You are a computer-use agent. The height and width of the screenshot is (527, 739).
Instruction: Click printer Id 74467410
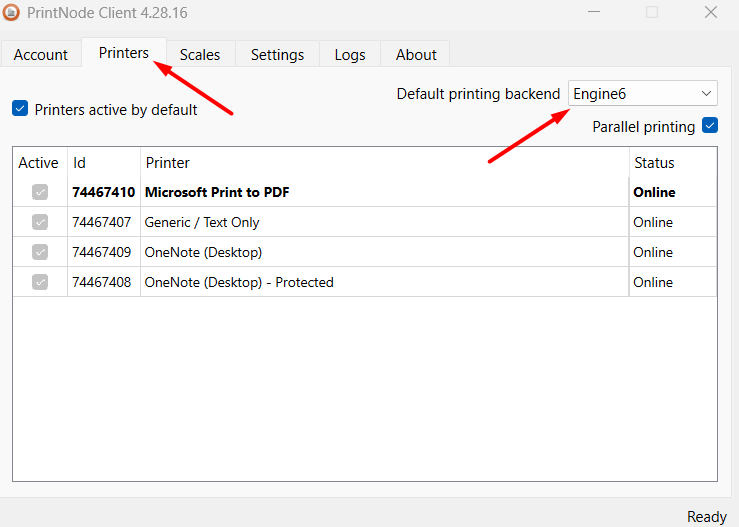pyautogui.click(x=104, y=192)
